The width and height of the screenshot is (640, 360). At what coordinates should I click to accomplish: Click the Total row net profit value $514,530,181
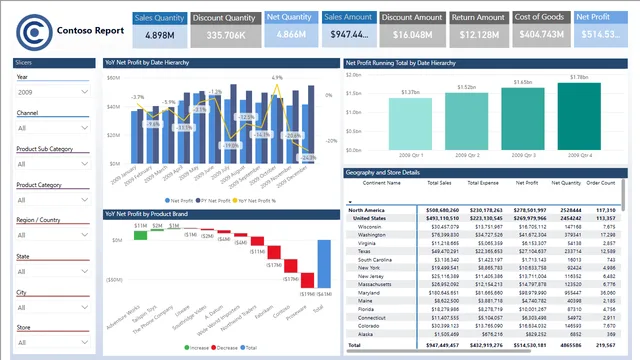pyautogui.click(x=530, y=345)
